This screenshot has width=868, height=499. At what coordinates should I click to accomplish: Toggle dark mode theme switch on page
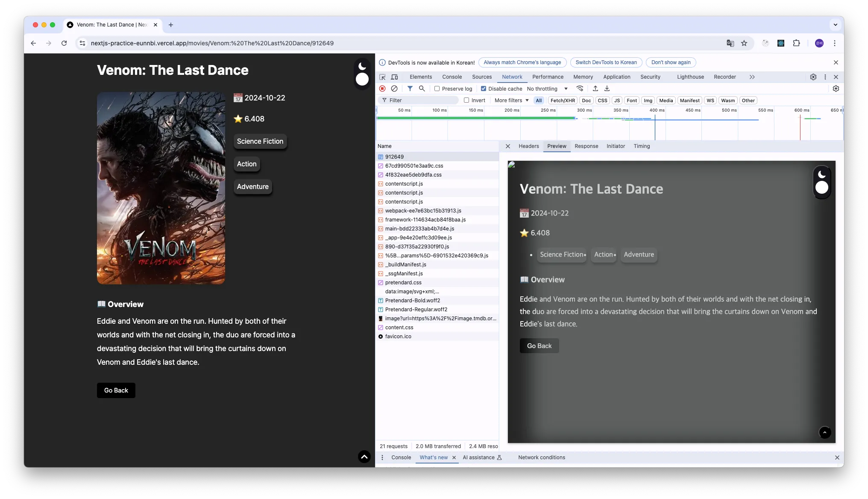[362, 73]
